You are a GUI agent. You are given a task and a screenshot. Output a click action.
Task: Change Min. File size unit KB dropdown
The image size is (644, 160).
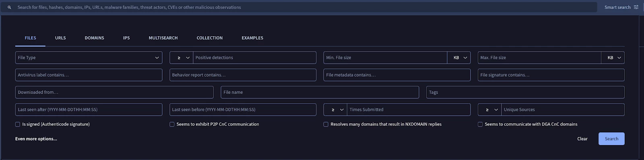click(459, 58)
